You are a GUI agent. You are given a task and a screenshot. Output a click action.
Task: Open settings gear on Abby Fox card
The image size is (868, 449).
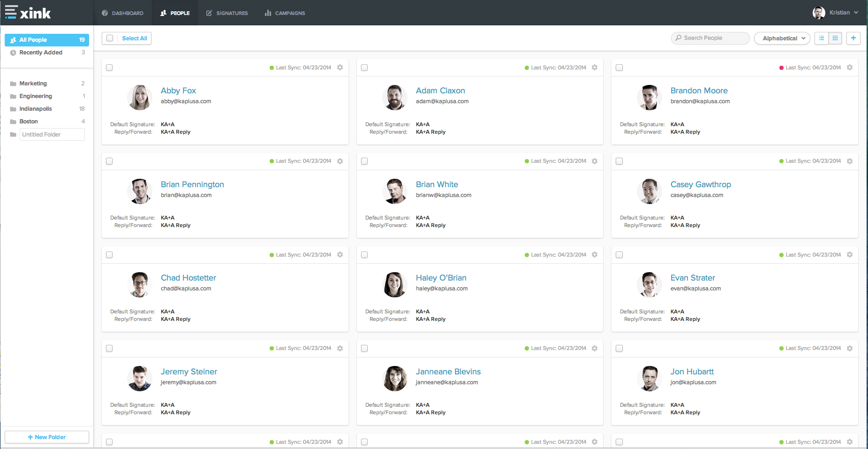coord(340,68)
